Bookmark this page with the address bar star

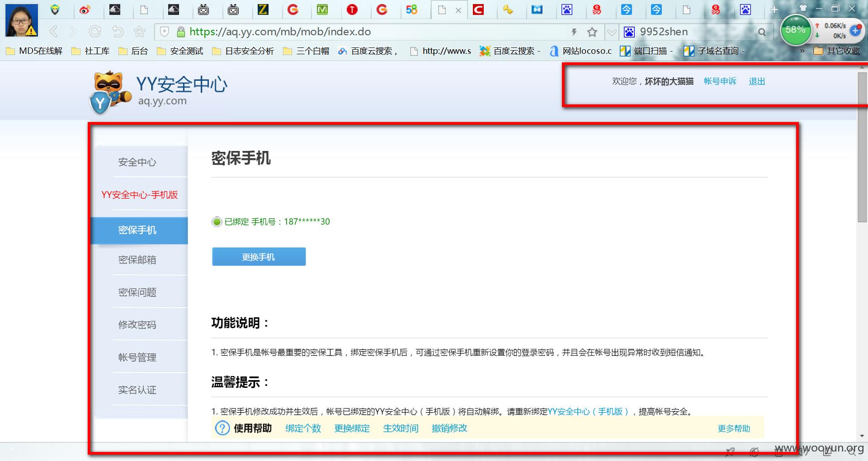pos(592,32)
